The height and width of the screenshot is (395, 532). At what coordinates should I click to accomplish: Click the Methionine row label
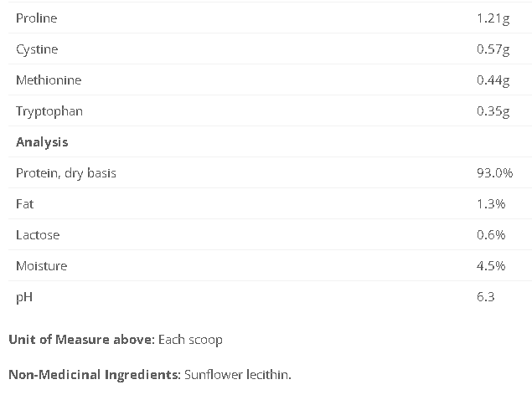pyautogui.click(x=49, y=80)
